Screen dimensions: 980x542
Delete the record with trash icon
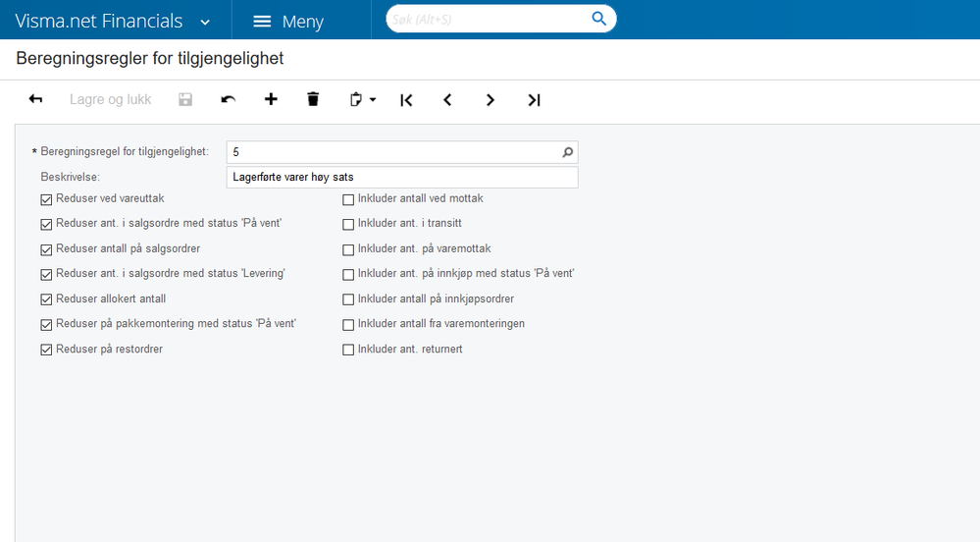click(313, 99)
